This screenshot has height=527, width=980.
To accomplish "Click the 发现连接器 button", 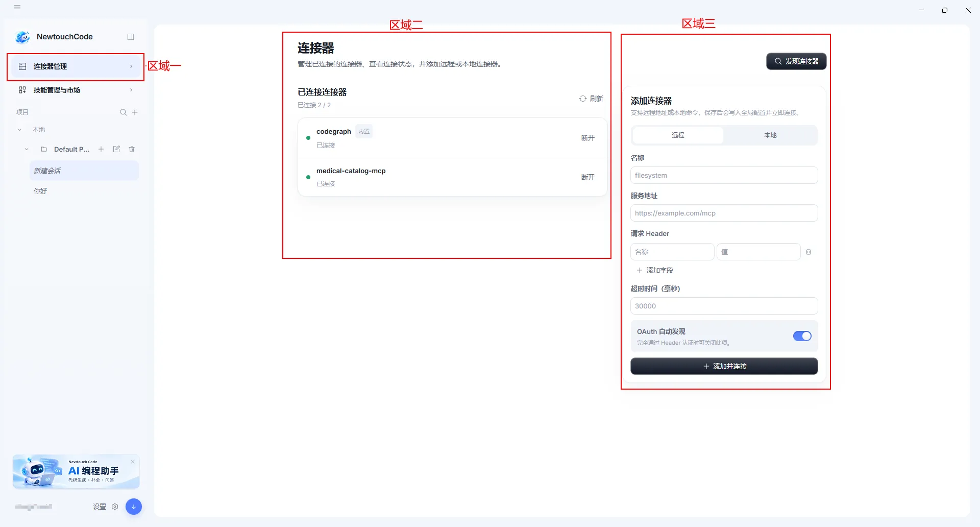I will 796,61.
